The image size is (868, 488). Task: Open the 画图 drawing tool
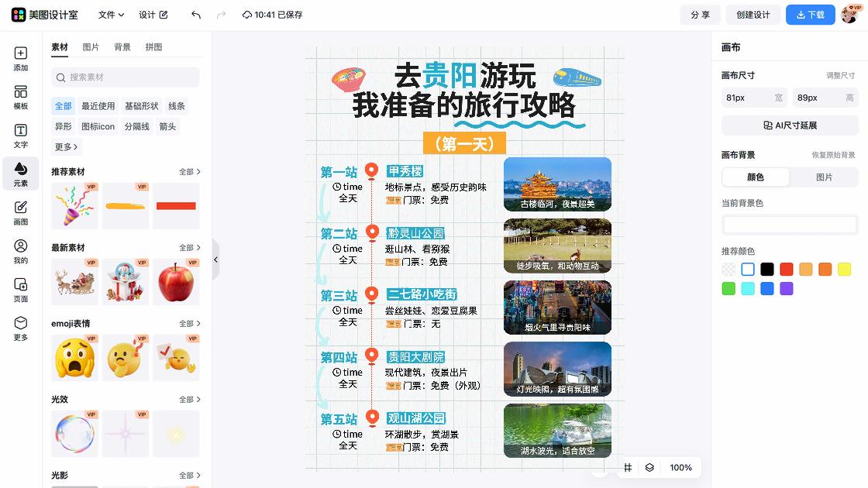pyautogui.click(x=20, y=212)
